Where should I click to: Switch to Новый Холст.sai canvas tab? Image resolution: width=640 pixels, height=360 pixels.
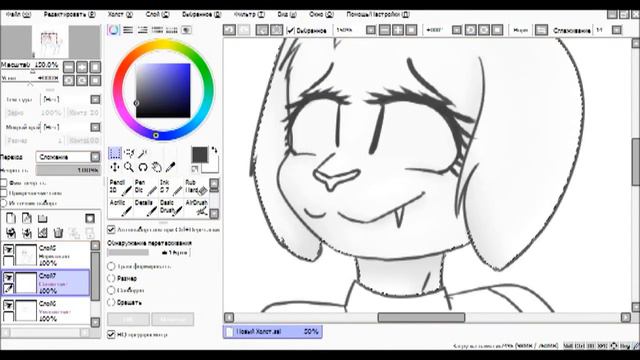click(x=273, y=332)
